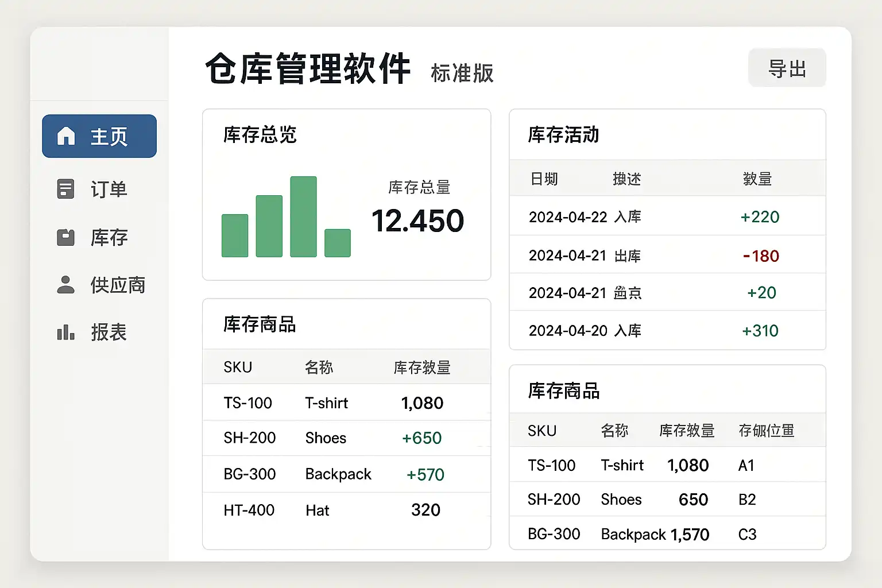The image size is (882, 588).
Task: Click the orders document icon
Action: click(65, 189)
